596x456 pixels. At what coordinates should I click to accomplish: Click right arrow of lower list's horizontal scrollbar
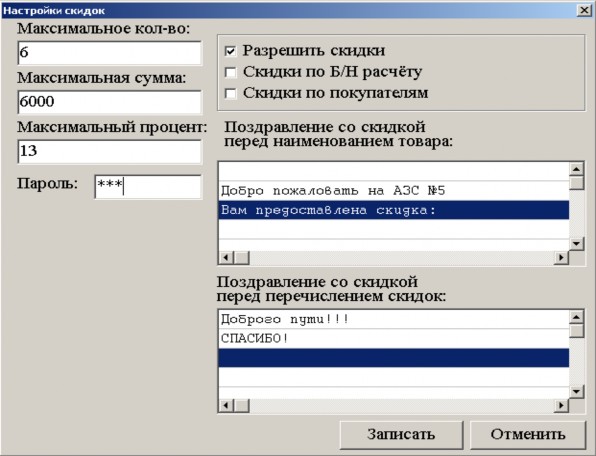(561, 406)
